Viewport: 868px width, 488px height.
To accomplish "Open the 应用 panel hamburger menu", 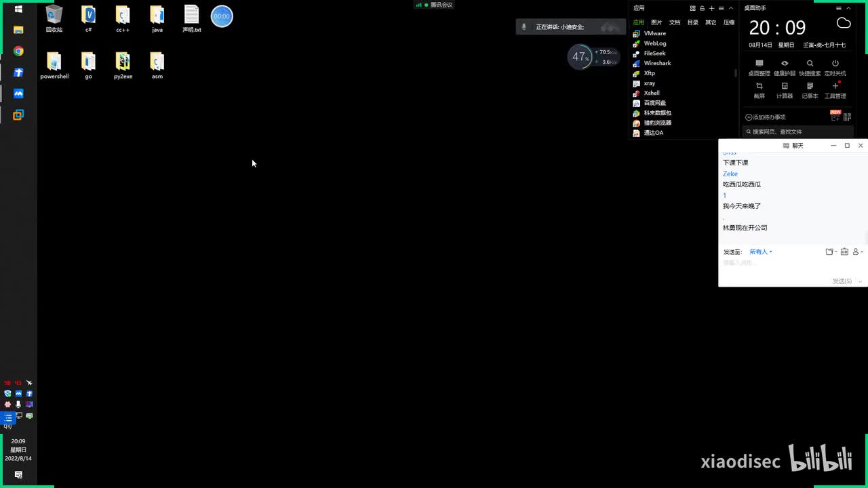I will pos(722,8).
